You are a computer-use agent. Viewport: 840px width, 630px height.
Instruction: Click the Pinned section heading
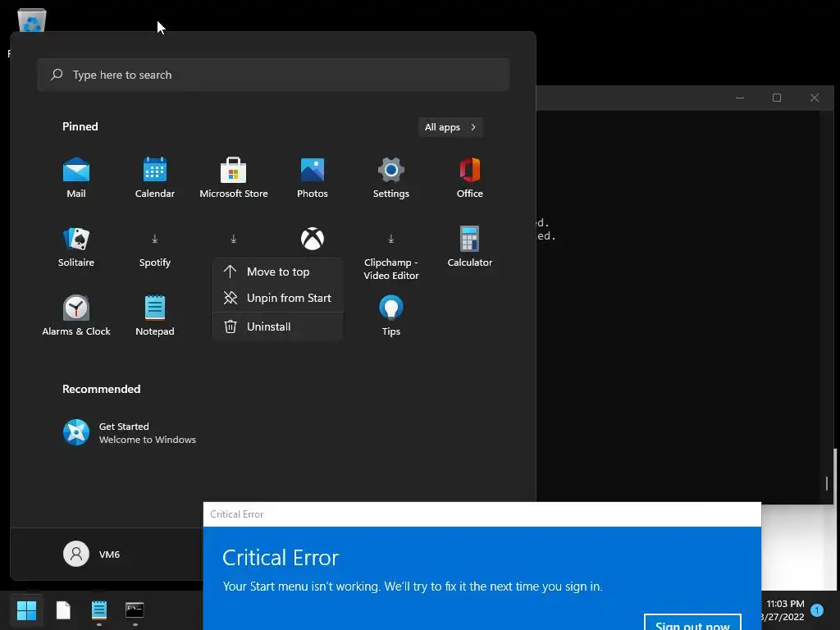pyautogui.click(x=80, y=126)
